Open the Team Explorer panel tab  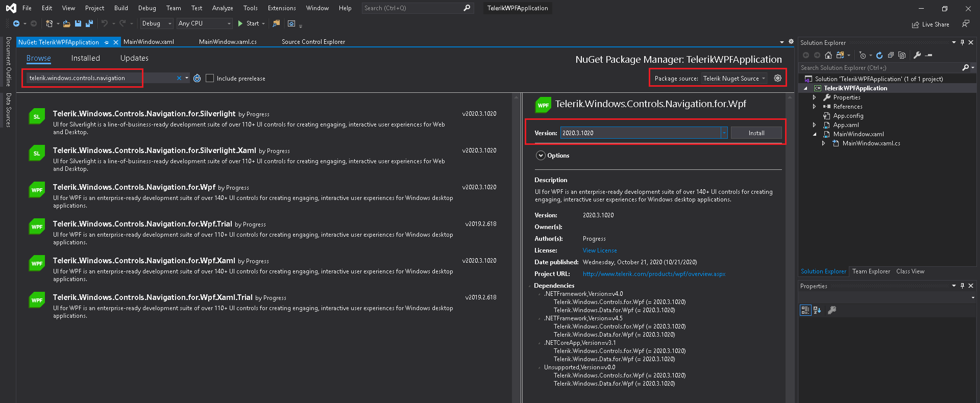pos(871,271)
